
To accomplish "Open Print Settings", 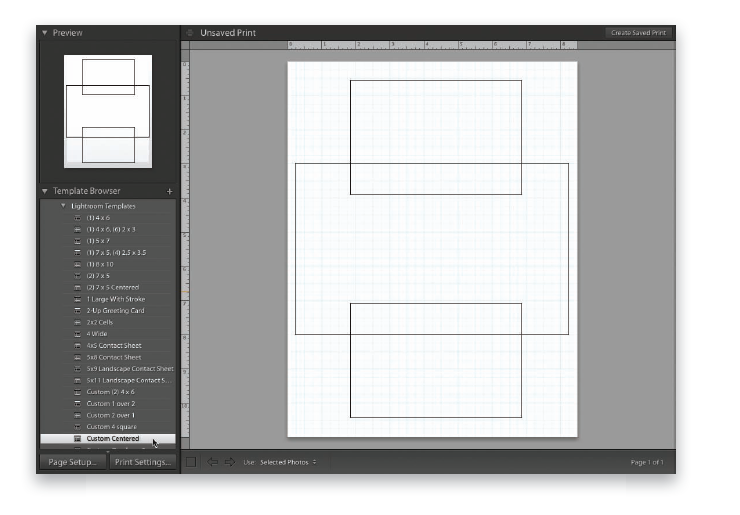I will [143, 462].
